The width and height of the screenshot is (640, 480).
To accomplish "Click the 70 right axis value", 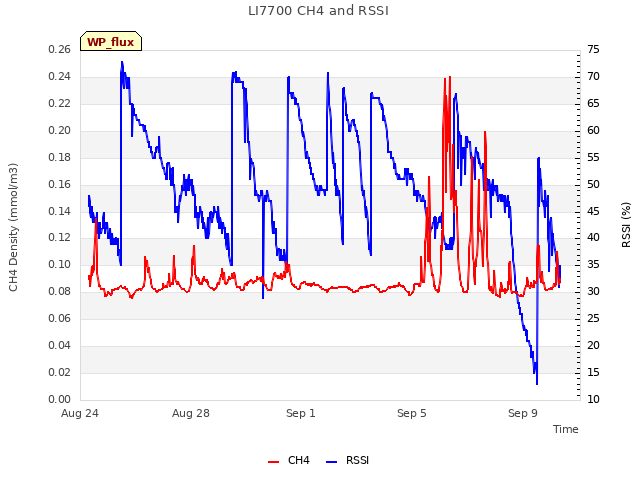I will 593,76.
